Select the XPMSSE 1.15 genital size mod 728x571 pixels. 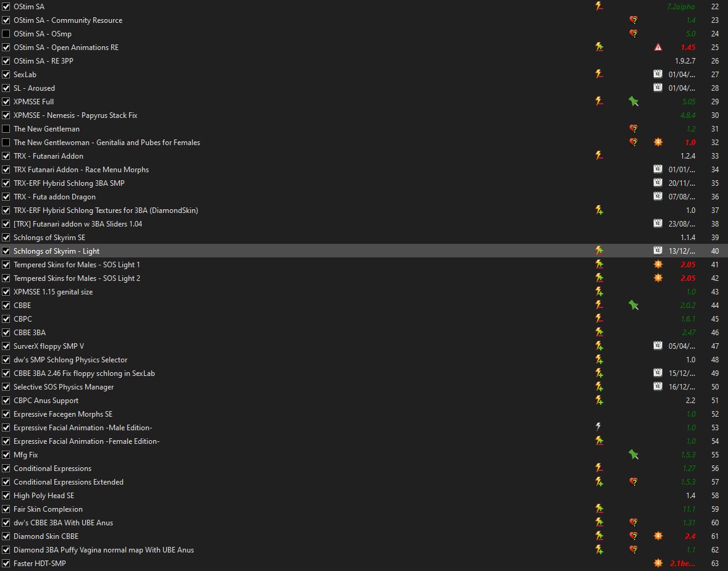(x=53, y=291)
